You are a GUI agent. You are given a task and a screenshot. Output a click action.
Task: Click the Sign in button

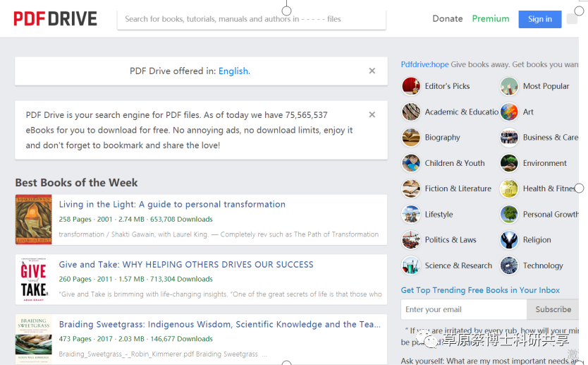[x=540, y=19]
